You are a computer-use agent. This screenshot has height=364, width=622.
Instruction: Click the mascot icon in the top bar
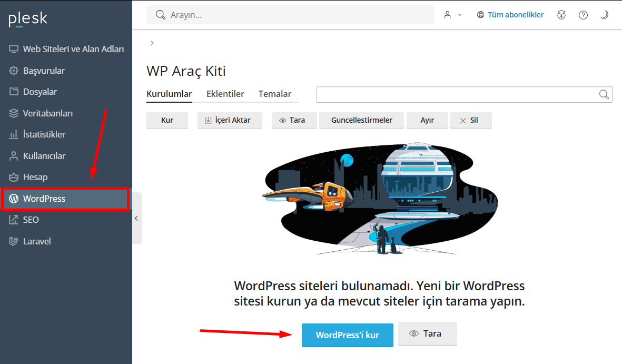click(561, 15)
